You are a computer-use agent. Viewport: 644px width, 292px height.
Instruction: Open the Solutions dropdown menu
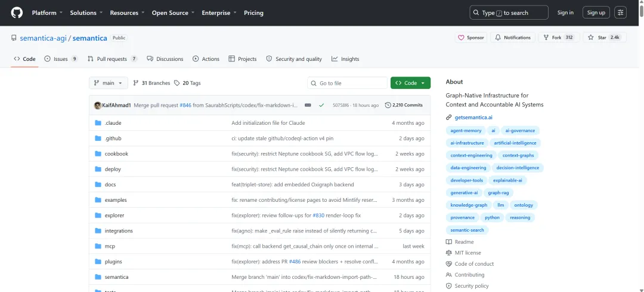click(x=86, y=13)
